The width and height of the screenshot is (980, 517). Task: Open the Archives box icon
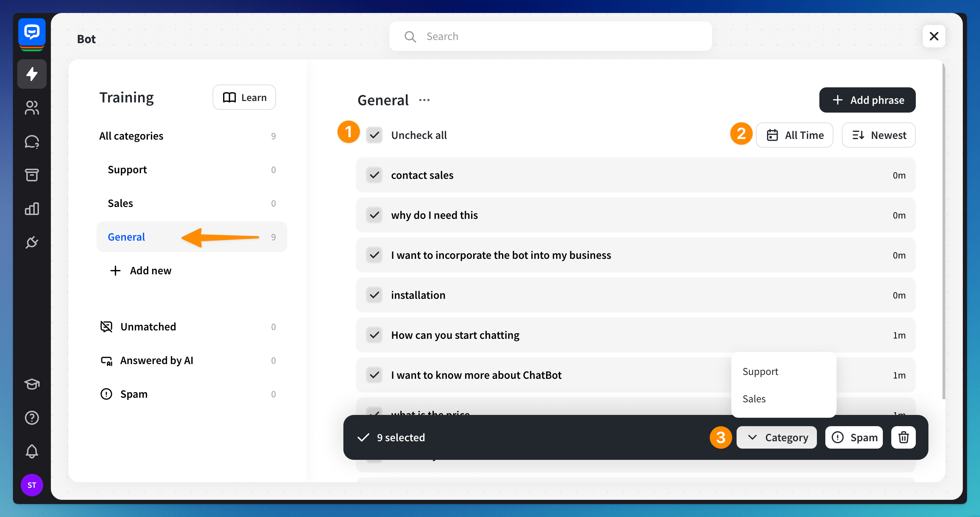coord(32,175)
